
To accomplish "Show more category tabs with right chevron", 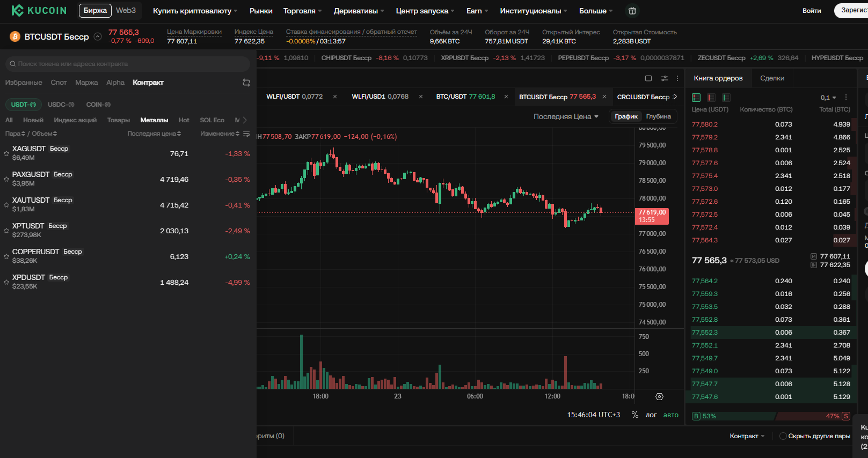I will click(245, 120).
